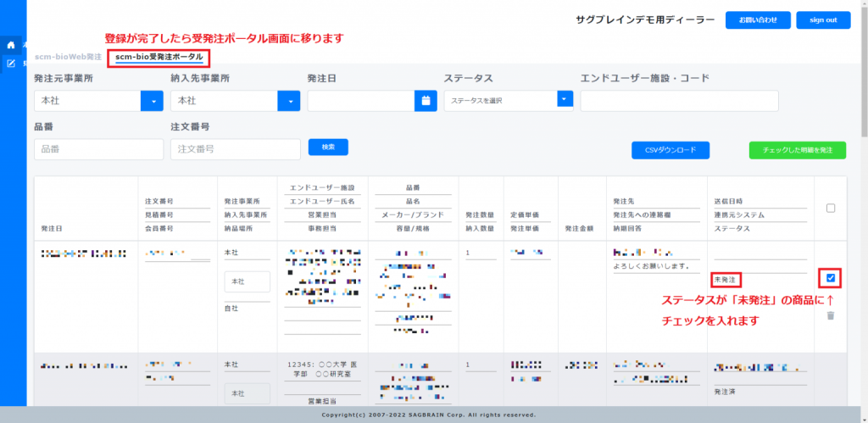This screenshot has width=868, height=423.
Task: Focus the 品番 input field
Action: pos(99,149)
